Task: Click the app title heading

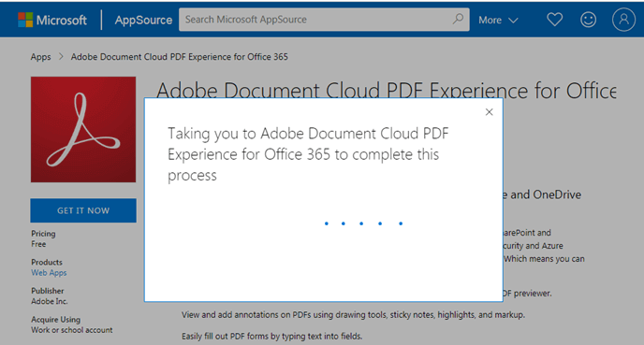Action: [x=386, y=91]
